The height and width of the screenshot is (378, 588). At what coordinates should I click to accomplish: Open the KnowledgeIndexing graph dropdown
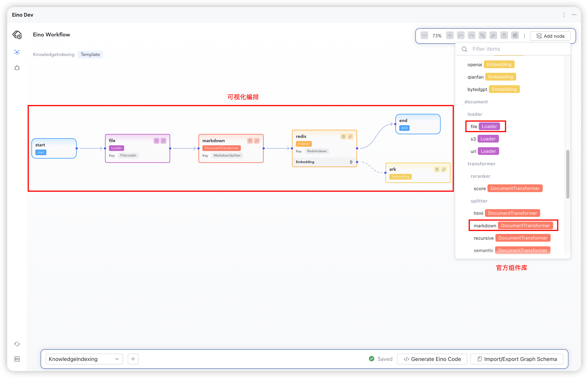[x=84, y=359]
